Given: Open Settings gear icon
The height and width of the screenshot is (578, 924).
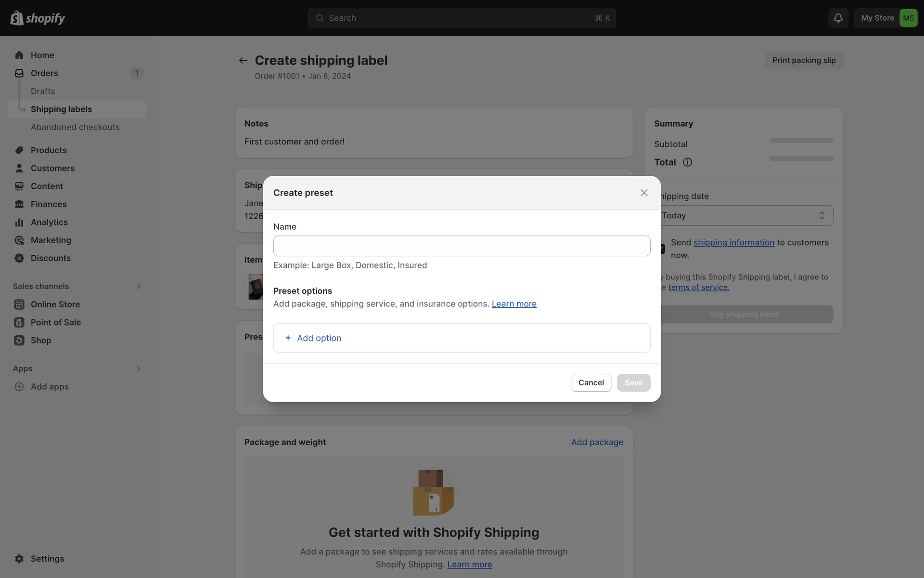Looking at the screenshot, I should [19, 559].
